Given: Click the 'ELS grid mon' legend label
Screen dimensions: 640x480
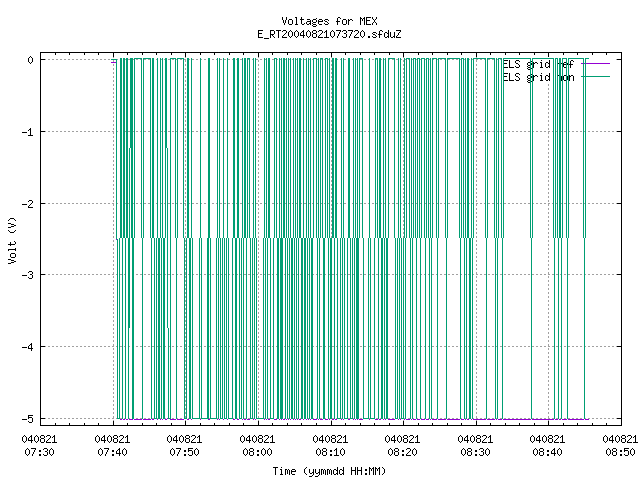Looking at the screenshot, I should [x=538, y=77].
